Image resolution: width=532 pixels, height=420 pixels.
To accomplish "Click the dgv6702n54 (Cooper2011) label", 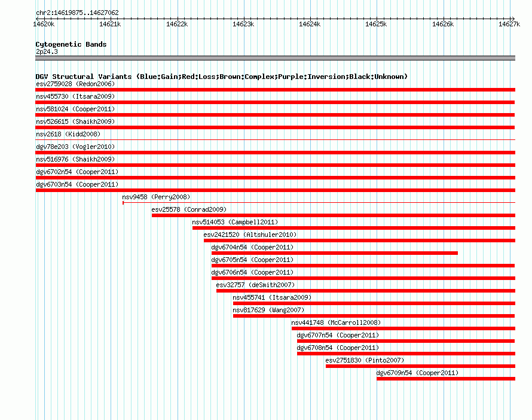I will 77,172.
